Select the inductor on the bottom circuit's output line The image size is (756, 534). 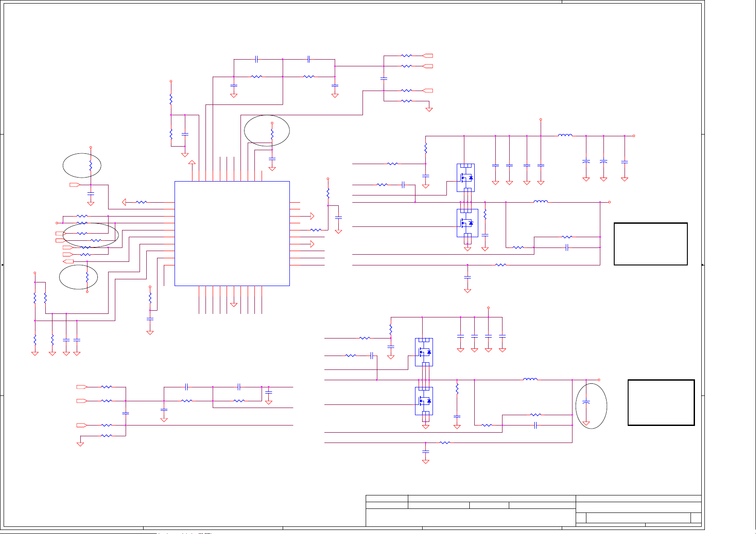530,380
